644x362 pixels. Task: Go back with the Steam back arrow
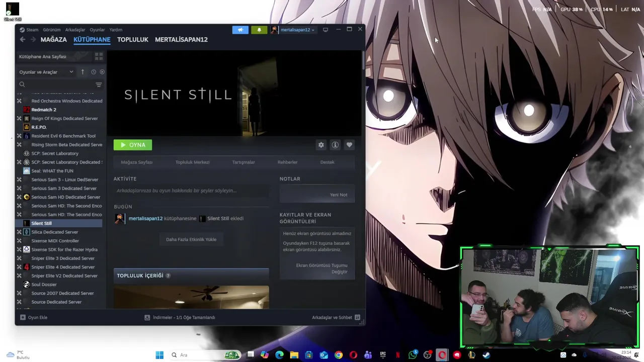click(22, 39)
